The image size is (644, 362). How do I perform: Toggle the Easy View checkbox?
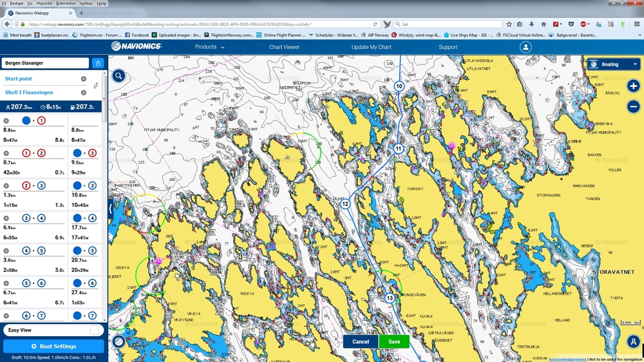(95, 330)
